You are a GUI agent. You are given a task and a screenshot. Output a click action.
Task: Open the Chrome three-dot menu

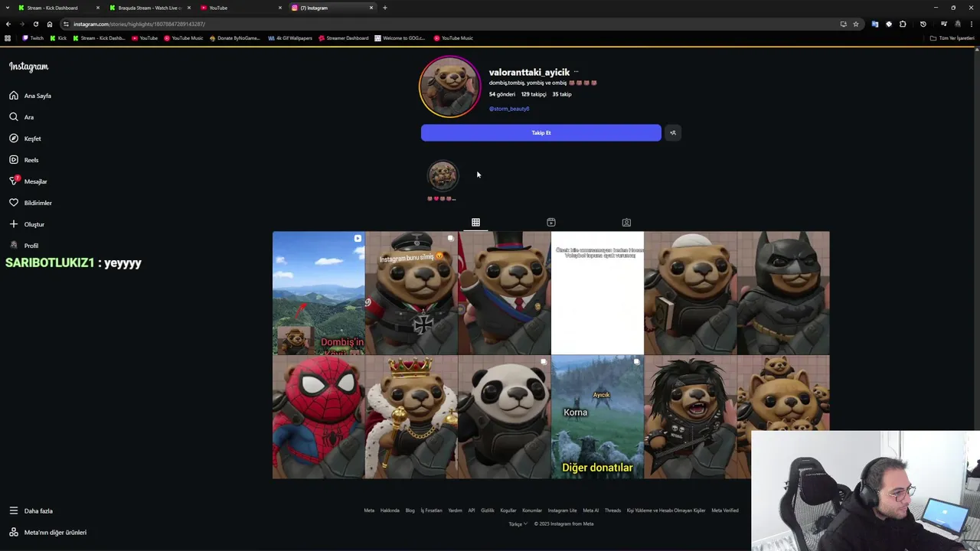point(972,24)
